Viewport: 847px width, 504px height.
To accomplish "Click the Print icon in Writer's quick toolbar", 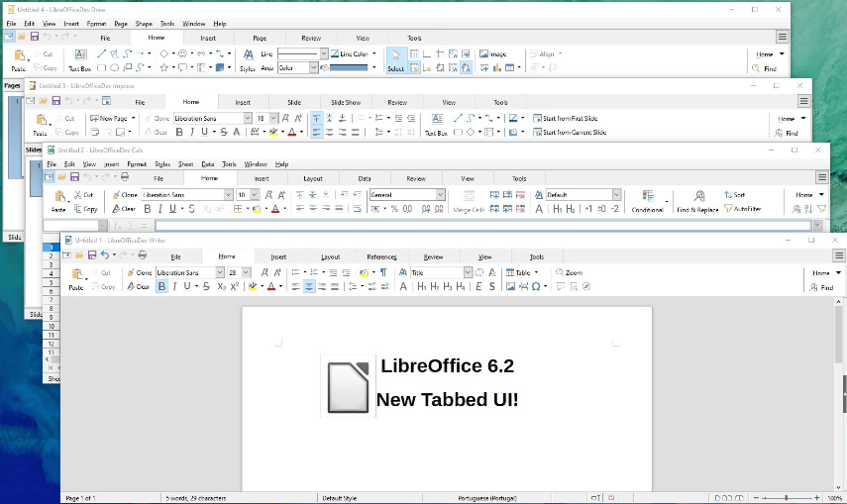I will 143,255.
